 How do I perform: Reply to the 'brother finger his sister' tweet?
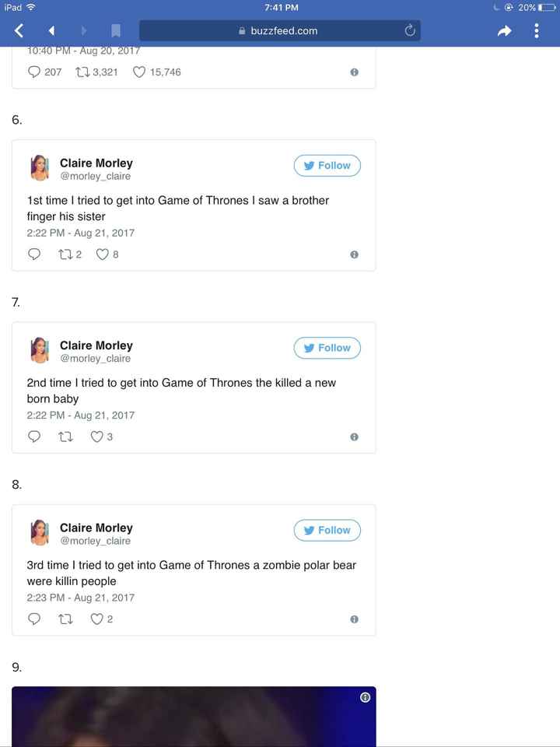[34, 254]
